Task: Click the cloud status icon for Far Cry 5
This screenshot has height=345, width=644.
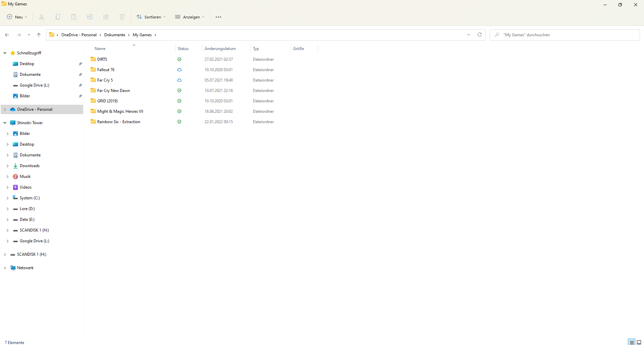Action: pyautogui.click(x=179, y=80)
